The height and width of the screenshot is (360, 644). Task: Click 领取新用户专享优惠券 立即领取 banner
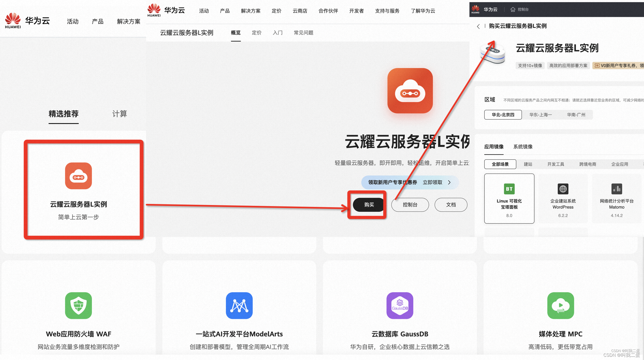pos(410,182)
